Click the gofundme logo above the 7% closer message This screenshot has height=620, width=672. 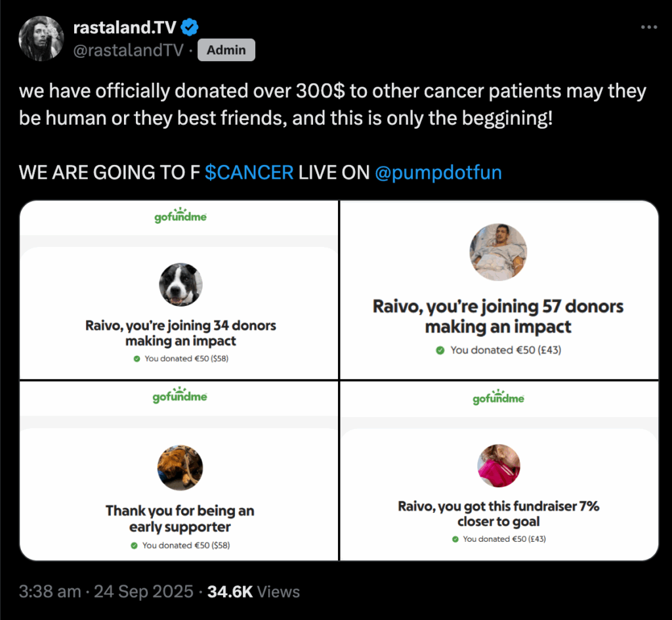tap(499, 397)
